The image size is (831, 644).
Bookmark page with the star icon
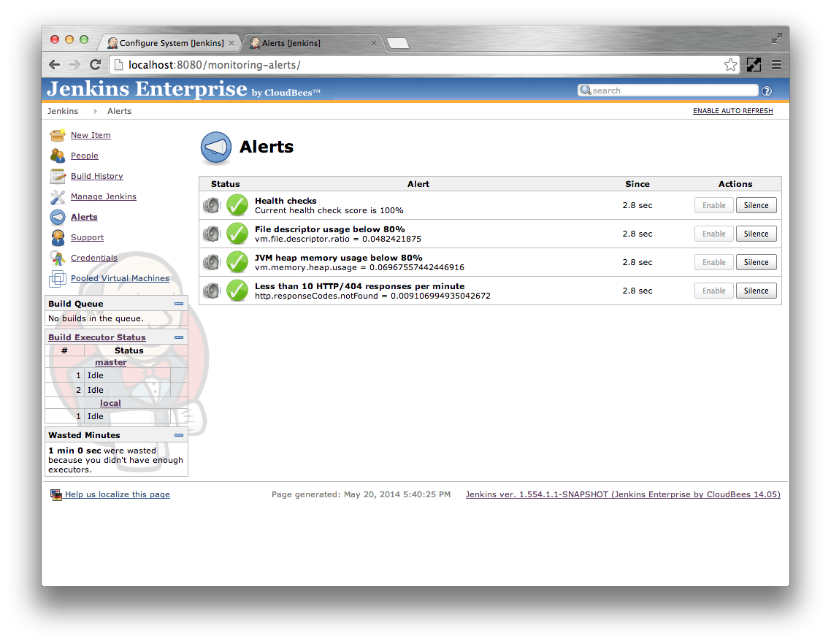point(730,65)
